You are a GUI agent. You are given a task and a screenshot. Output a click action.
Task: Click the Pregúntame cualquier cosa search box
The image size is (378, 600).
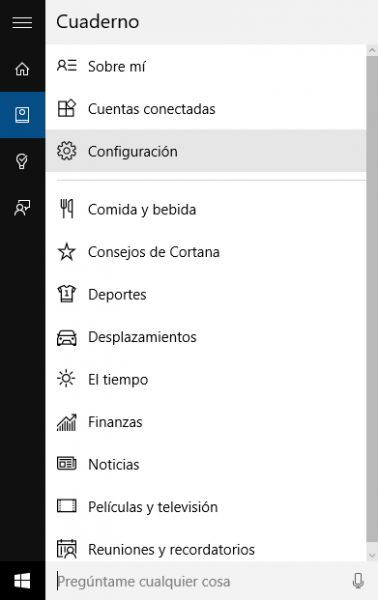click(x=199, y=581)
